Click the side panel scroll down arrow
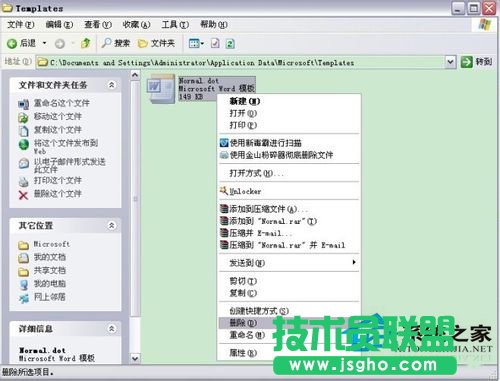500x381 pixels. click(x=135, y=359)
